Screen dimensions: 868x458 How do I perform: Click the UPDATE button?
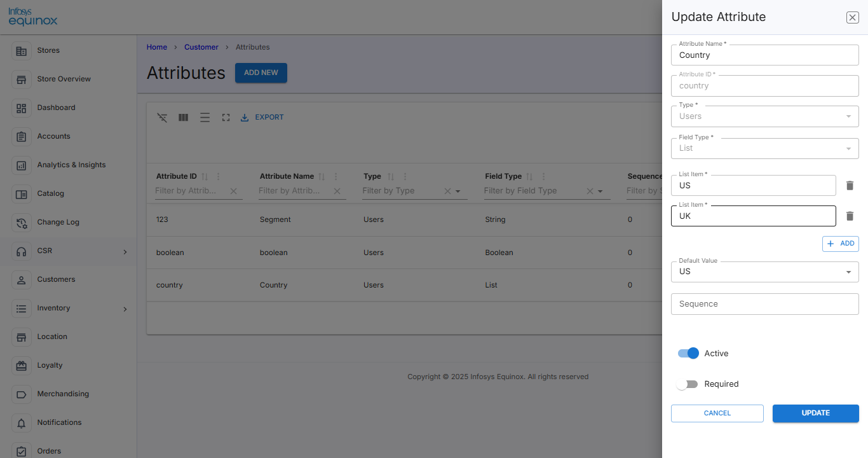click(x=816, y=413)
